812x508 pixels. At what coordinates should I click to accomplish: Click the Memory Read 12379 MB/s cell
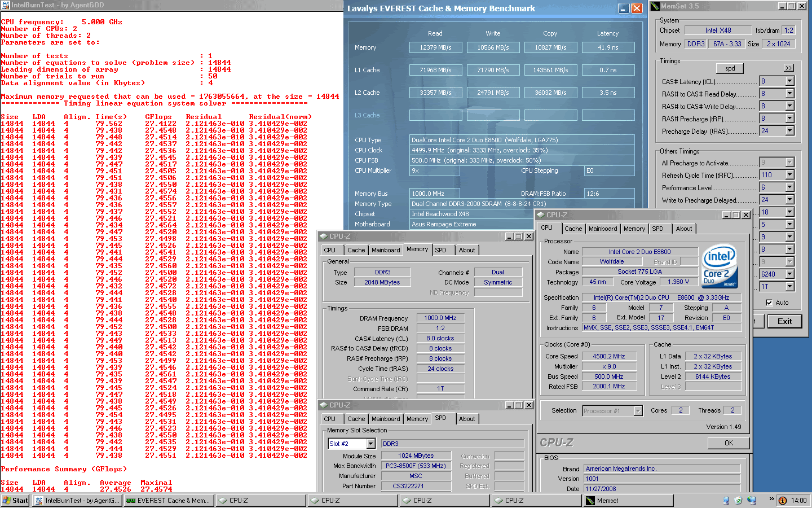(x=435, y=47)
